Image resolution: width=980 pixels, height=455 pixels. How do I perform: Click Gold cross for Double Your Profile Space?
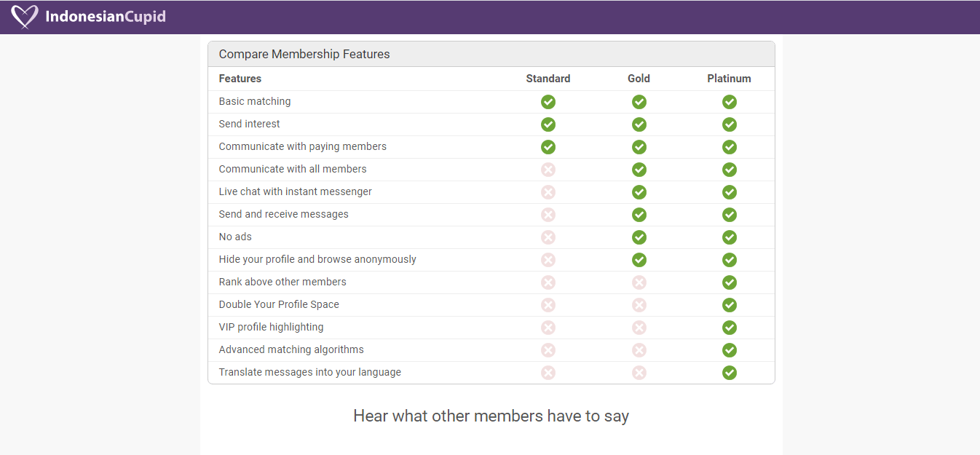pos(639,305)
